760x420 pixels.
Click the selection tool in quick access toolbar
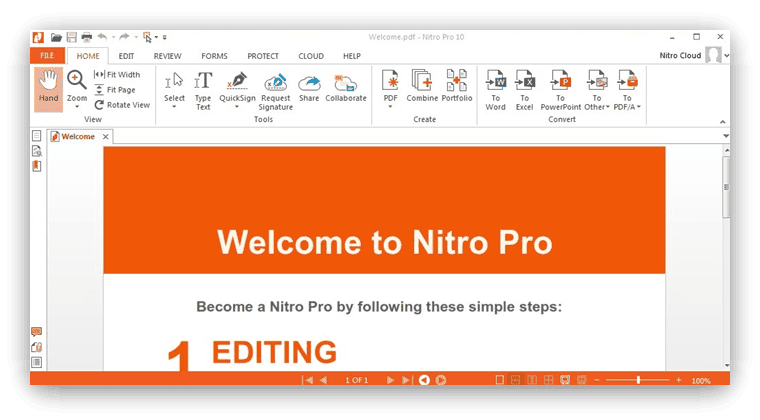click(x=147, y=37)
